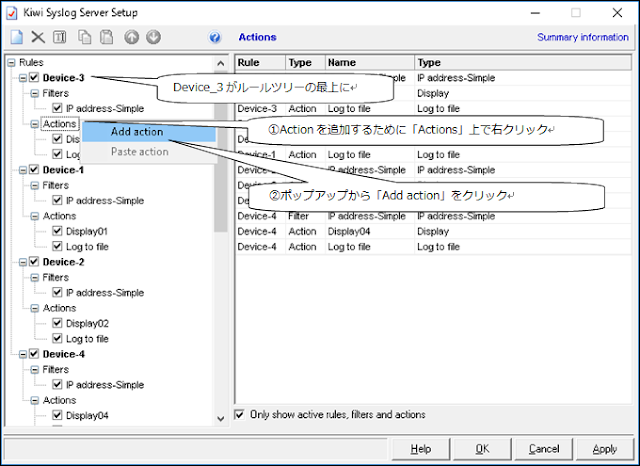Screen dimensions: 640x466
Task: Uncheck IP address-Simple under Device-3 Filters
Action: click(57, 108)
